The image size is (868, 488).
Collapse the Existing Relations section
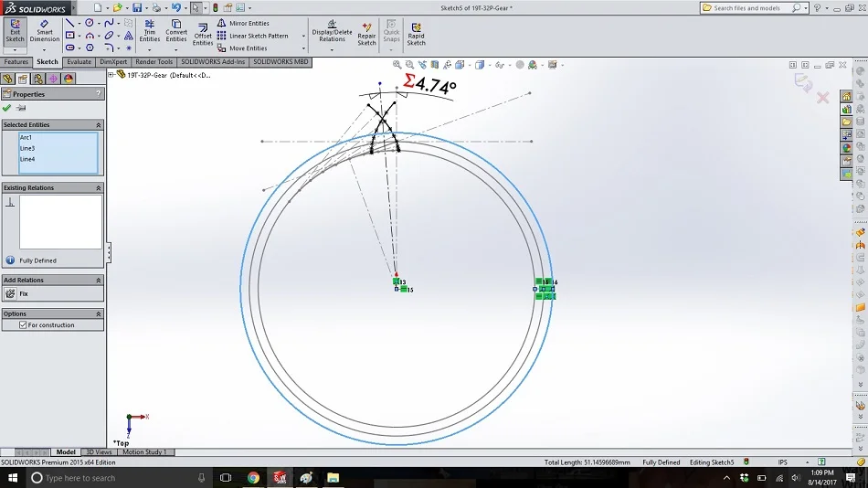click(99, 187)
